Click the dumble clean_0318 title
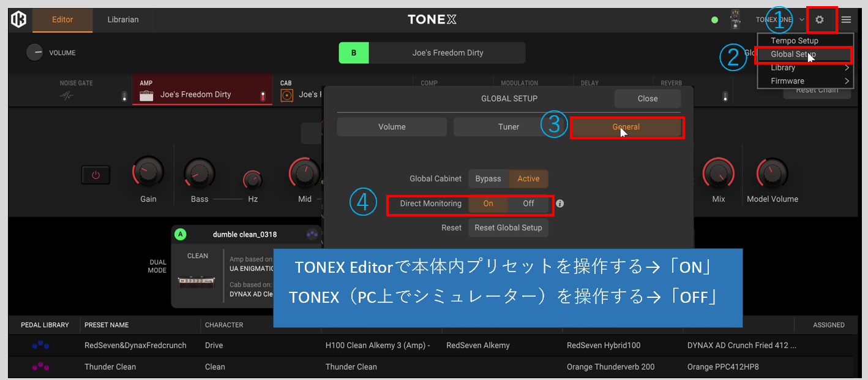 [245, 234]
